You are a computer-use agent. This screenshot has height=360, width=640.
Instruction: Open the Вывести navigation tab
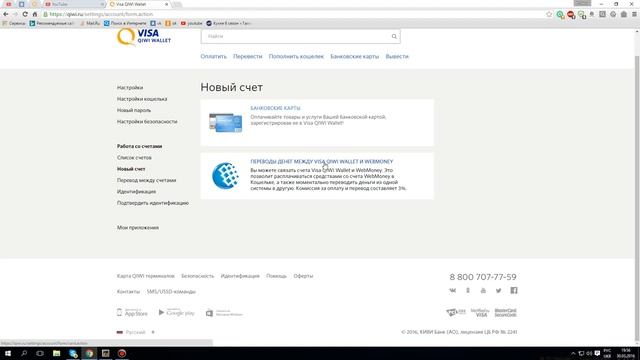click(x=397, y=57)
